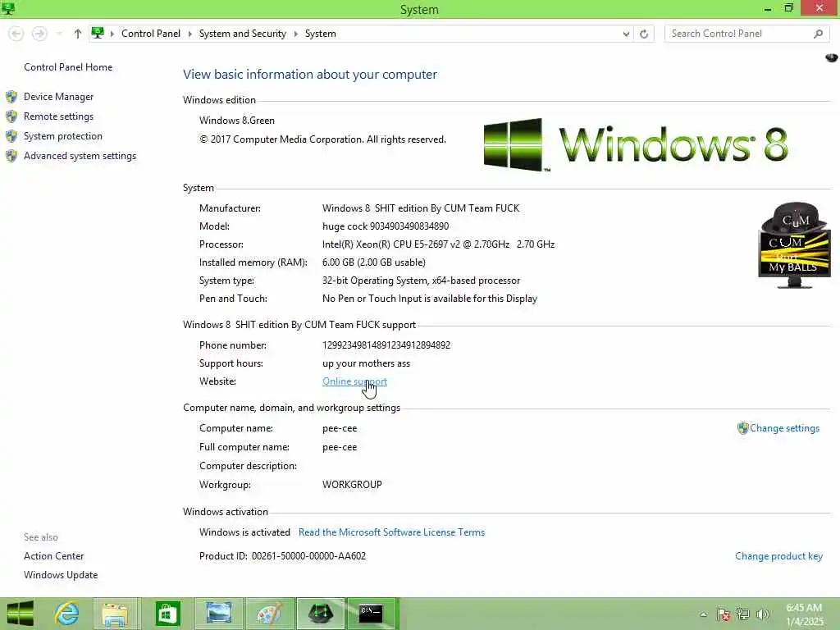Open the Windows Store taskbar icon
This screenshot has width=840, height=630.
pos(167,614)
